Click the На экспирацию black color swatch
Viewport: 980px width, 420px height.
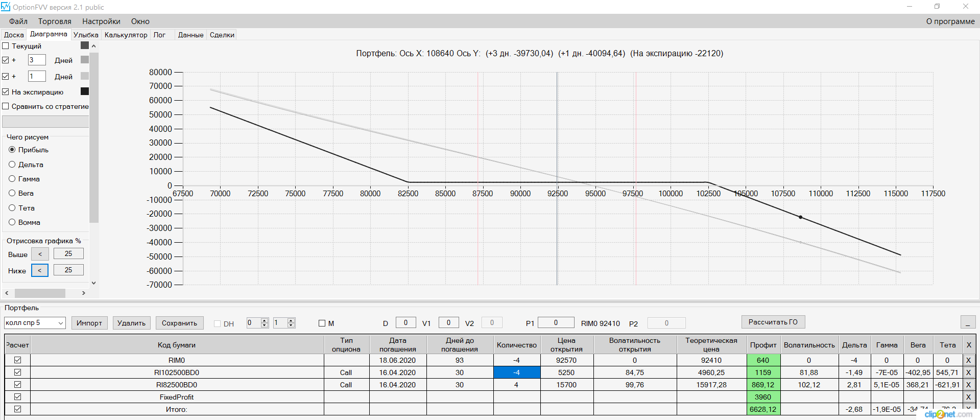click(x=85, y=91)
